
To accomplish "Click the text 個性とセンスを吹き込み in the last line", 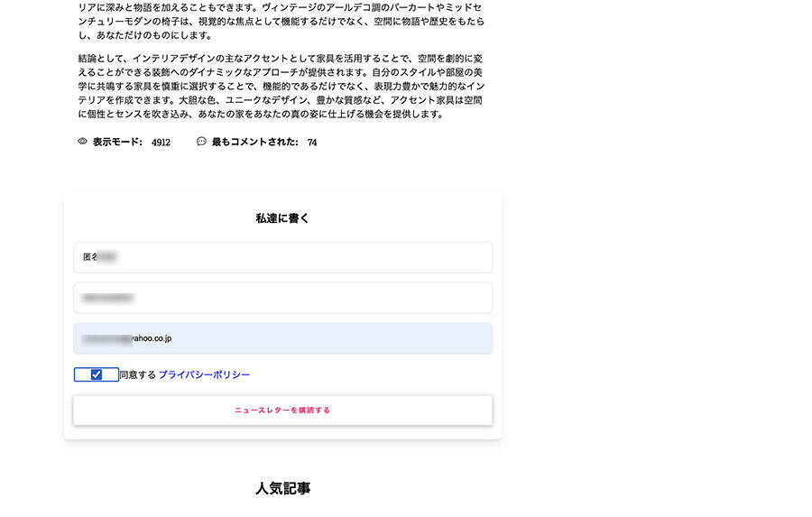I will [x=140, y=115].
